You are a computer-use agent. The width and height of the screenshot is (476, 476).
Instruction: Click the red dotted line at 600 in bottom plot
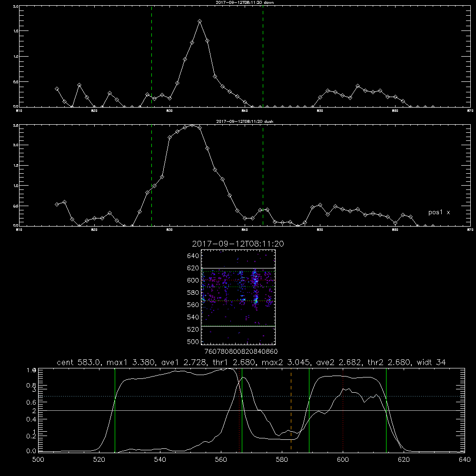pos(343,410)
